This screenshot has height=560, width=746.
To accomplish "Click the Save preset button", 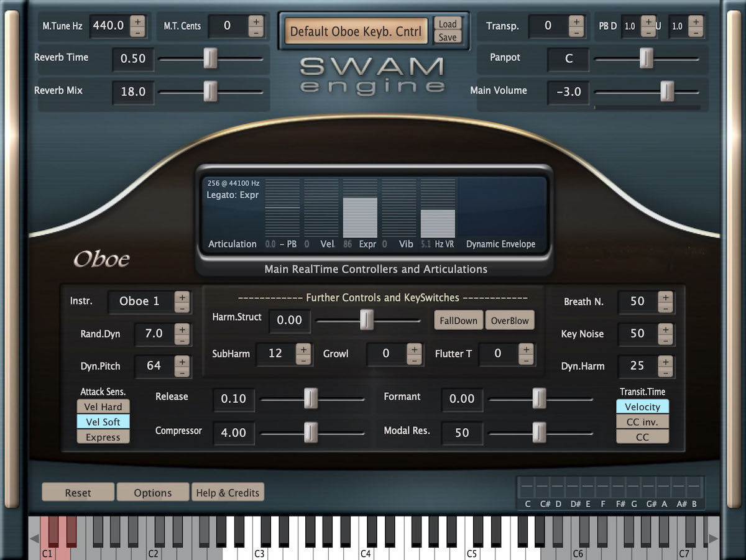I will coord(448,37).
